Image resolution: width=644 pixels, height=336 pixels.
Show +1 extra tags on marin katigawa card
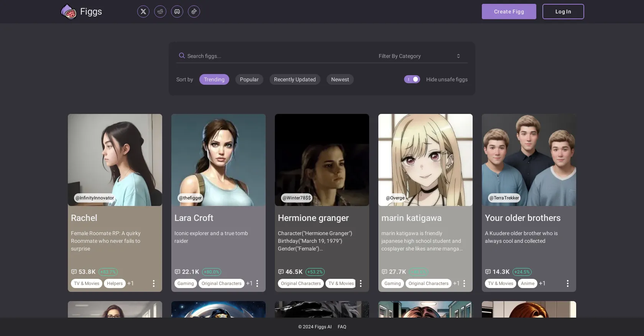456,283
